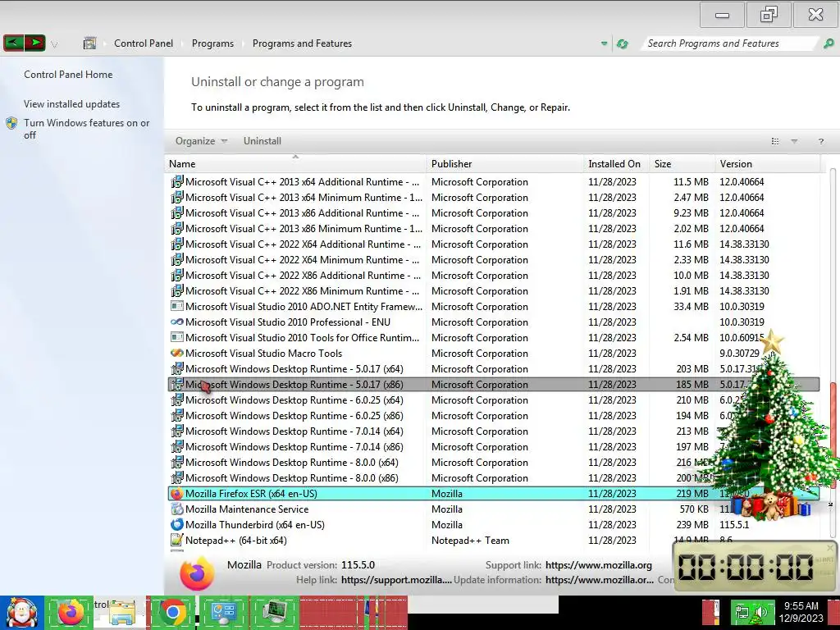Click Windows Desktop Runtime 6.0.25 (x64) icon
Screen dimensions: 840x630
click(177, 399)
